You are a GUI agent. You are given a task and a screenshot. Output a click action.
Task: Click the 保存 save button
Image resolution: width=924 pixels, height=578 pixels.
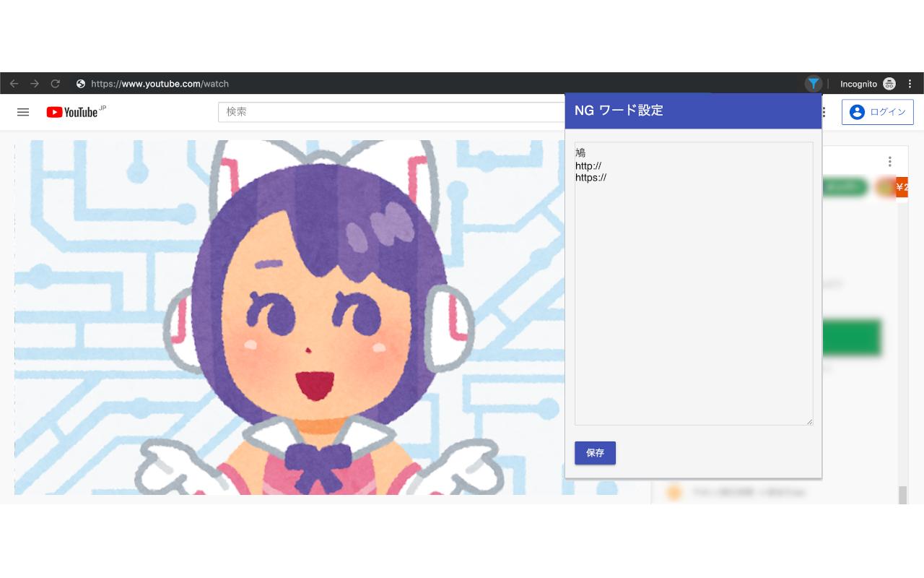595,453
